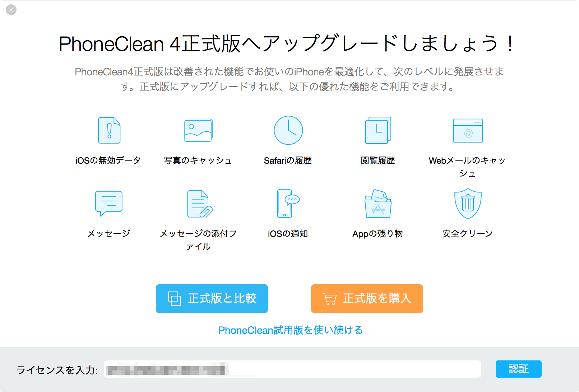Click the 正式版と比較 button
579x392 pixels.
click(212, 299)
